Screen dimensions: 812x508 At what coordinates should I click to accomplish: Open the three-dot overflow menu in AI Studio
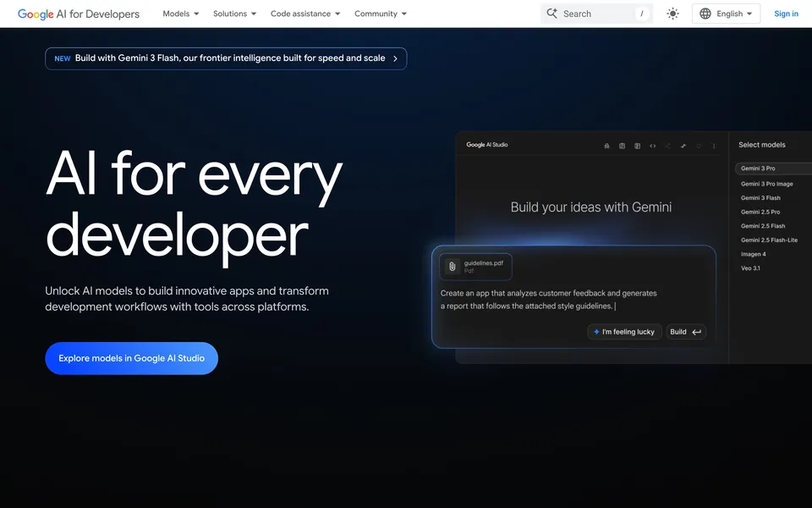(714, 146)
